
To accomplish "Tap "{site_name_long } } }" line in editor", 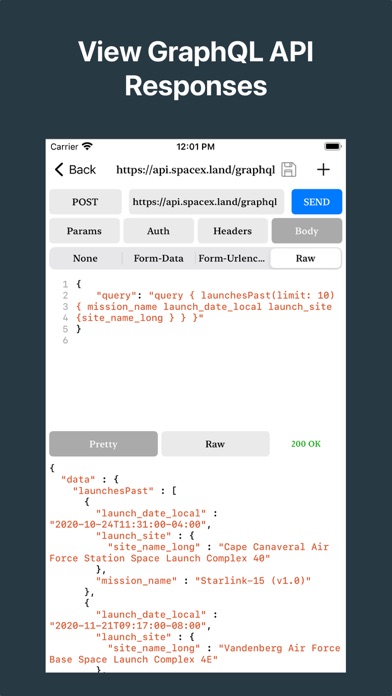I will pyautogui.click(x=139, y=318).
